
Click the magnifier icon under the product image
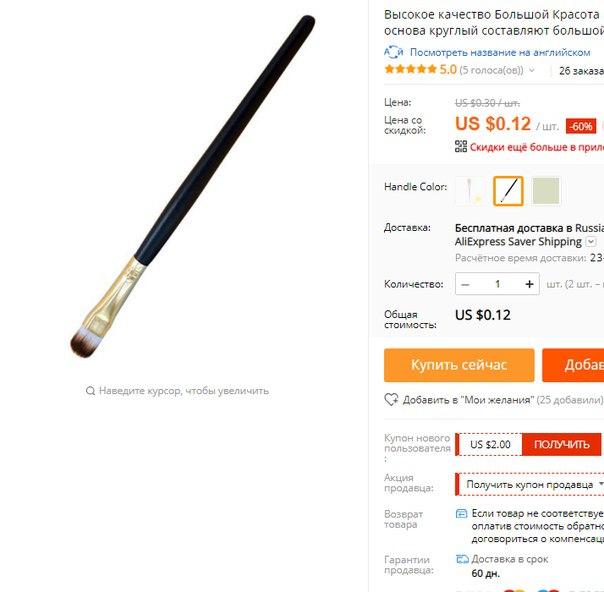90,391
